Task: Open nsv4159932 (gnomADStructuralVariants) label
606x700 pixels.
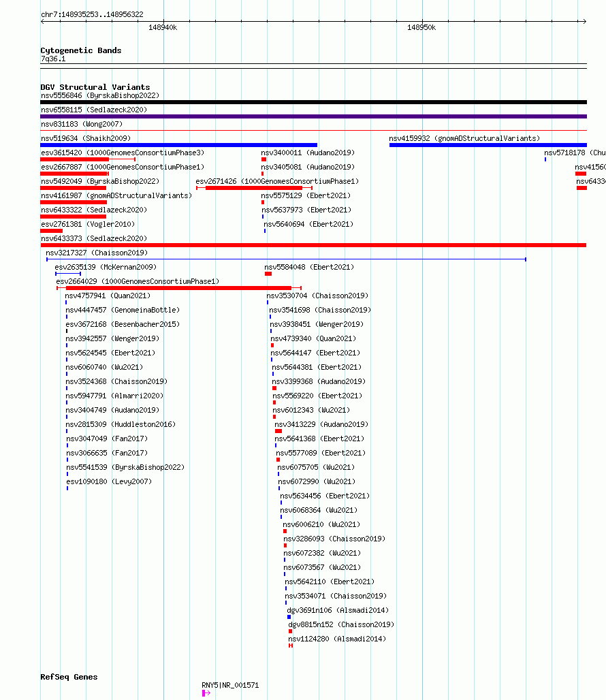Action: (x=464, y=138)
